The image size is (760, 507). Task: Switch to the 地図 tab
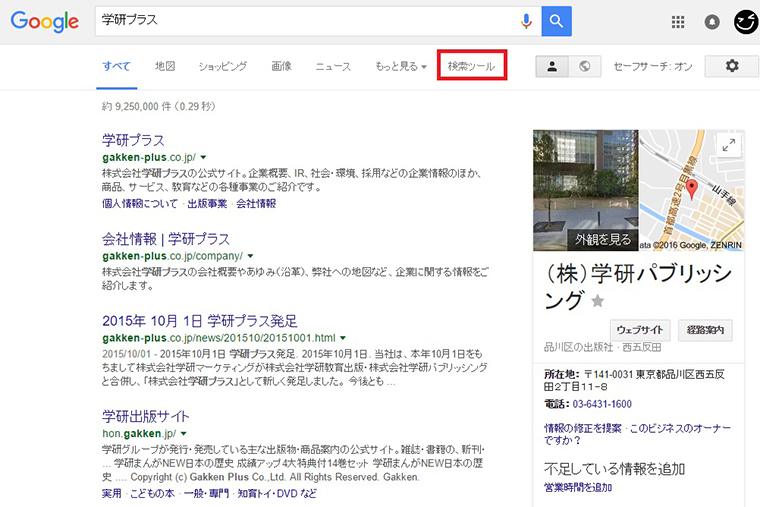(165, 66)
